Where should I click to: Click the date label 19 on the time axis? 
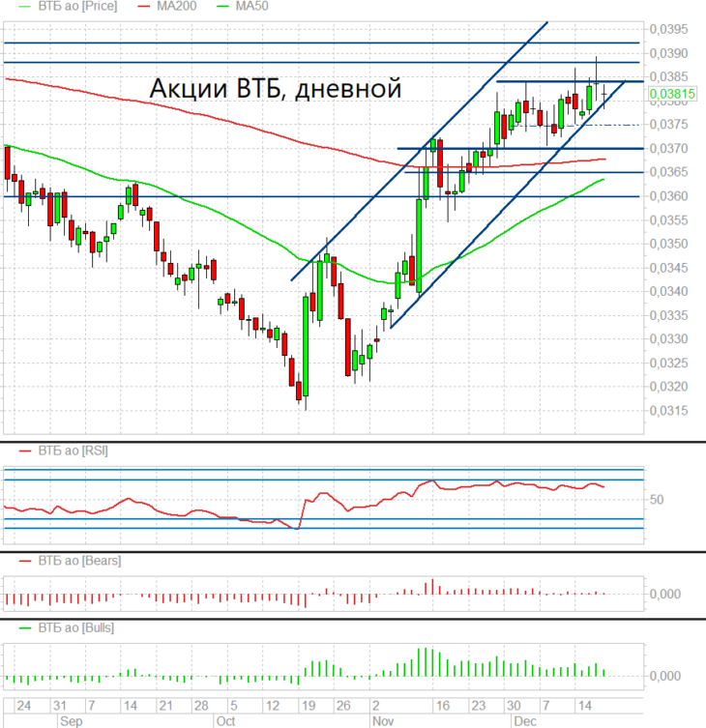pos(309,706)
